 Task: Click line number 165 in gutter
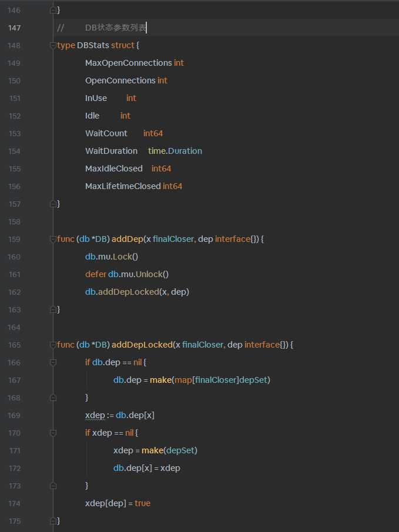[x=14, y=345]
